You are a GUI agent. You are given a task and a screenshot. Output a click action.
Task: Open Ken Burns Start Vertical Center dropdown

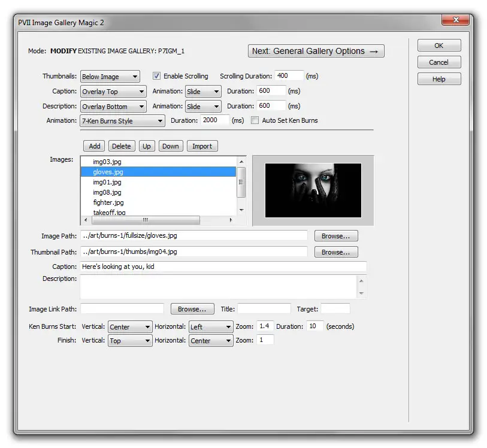click(130, 327)
